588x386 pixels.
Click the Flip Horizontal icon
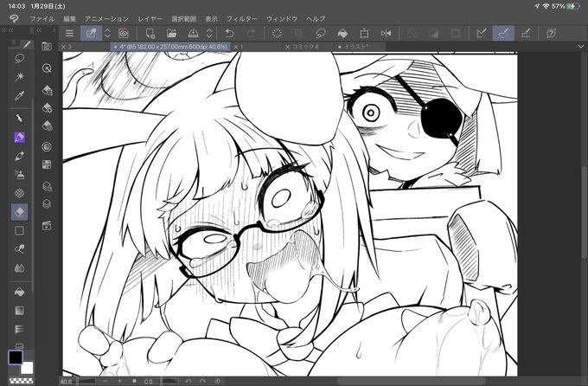pos(386,34)
